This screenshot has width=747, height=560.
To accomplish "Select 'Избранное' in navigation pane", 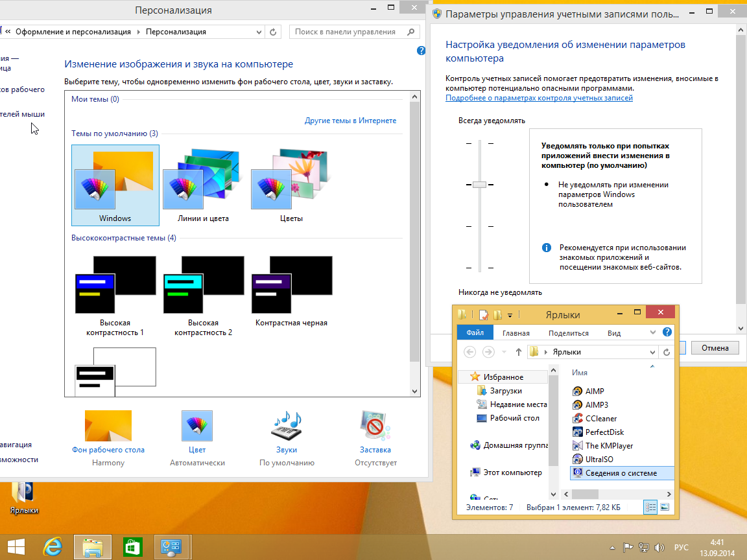I will coord(503,377).
